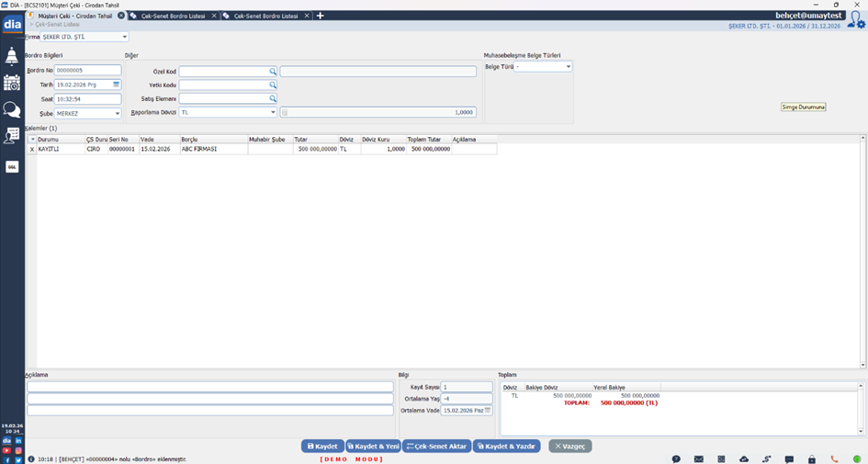Toggle the X mark on the KAYITLI row
The height and width of the screenshot is (464, 868).
(x=32, y=148)
